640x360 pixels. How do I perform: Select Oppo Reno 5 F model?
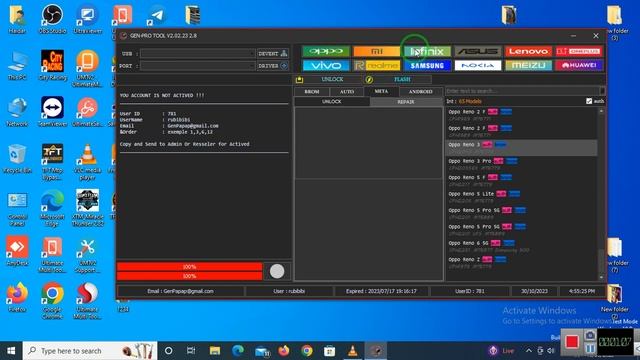coord(521,180)
